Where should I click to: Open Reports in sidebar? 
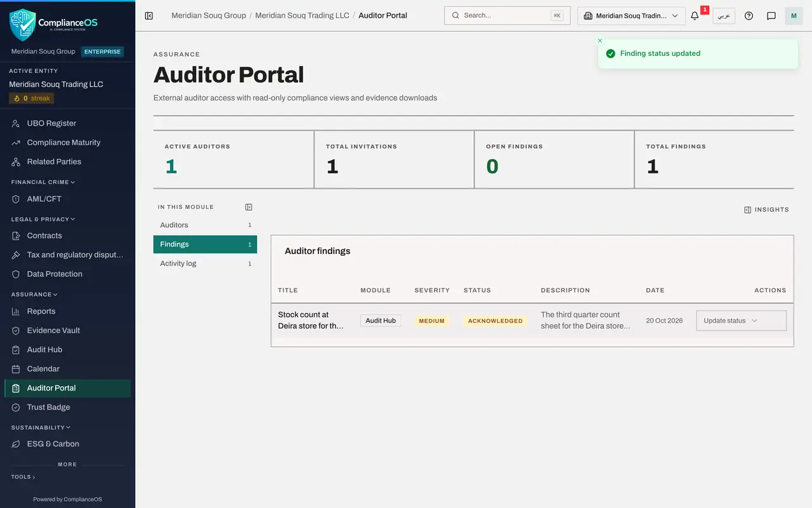[x=68, y=311]
